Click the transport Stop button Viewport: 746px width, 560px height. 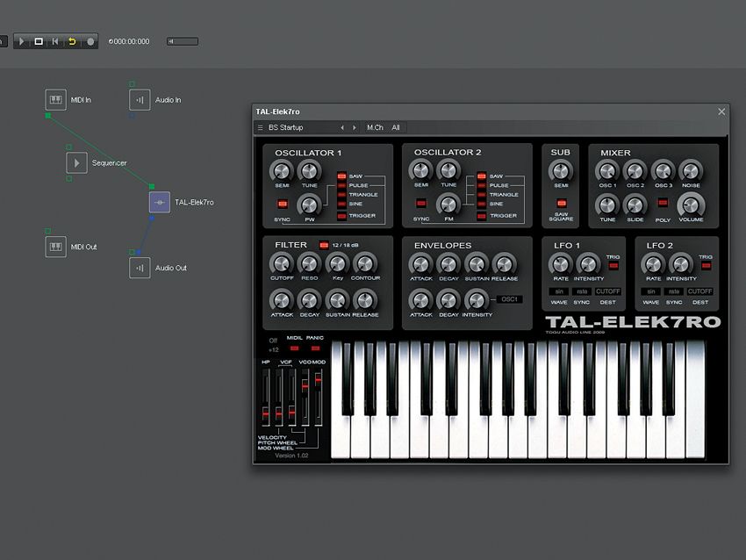39,41
